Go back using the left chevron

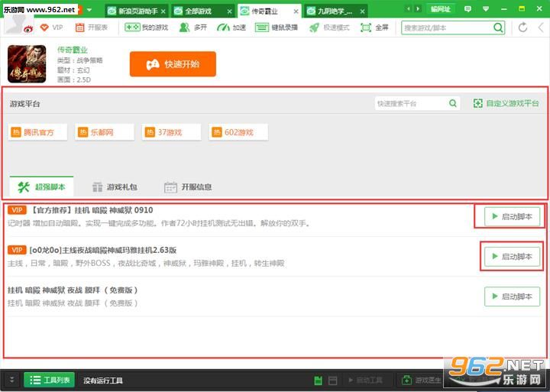point(541,28)
